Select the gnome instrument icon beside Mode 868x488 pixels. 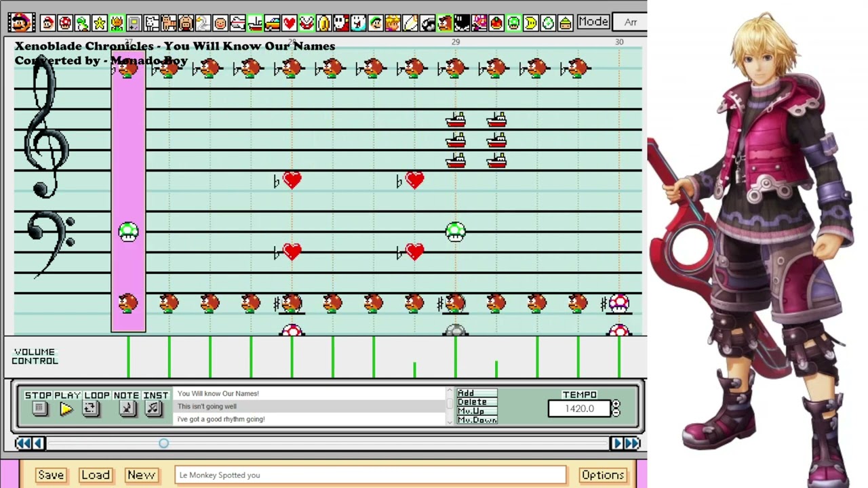pos(566,23)
